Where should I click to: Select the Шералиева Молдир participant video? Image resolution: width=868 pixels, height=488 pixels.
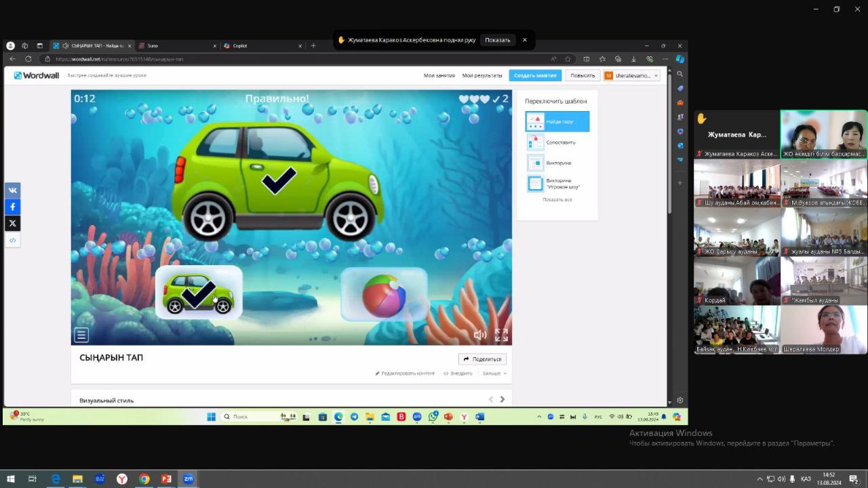tap(824, 329)
